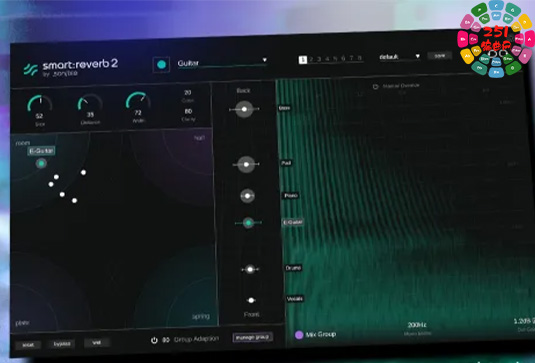Click the 200Hz frequency value
The height and width of the screenshot is (363, 535).
coord(417,325)
